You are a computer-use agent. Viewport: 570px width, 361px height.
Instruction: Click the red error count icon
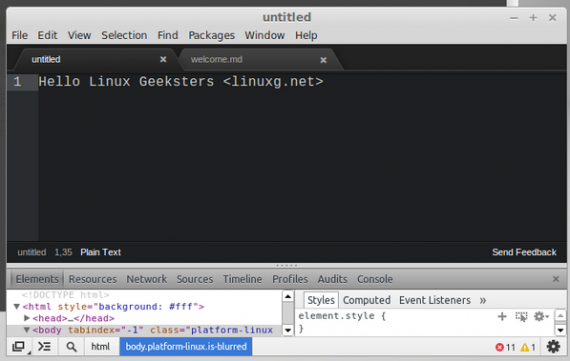coord(499,347)
